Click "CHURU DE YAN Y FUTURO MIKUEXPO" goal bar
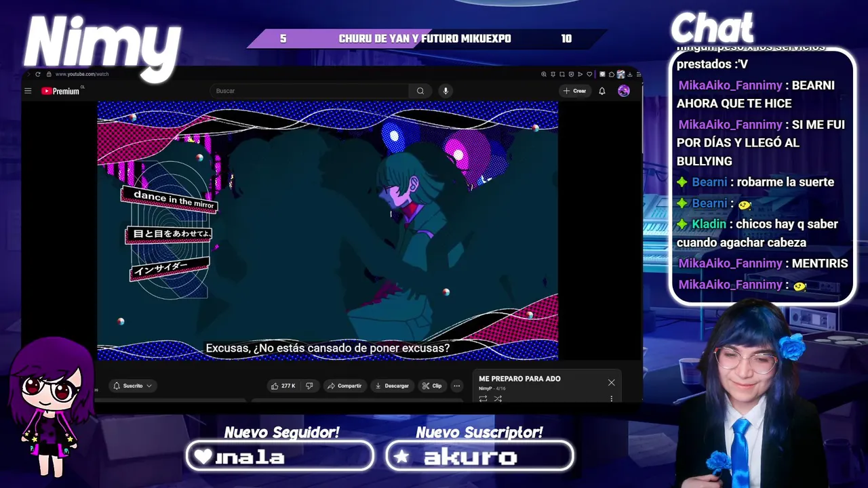 point(425,39)
